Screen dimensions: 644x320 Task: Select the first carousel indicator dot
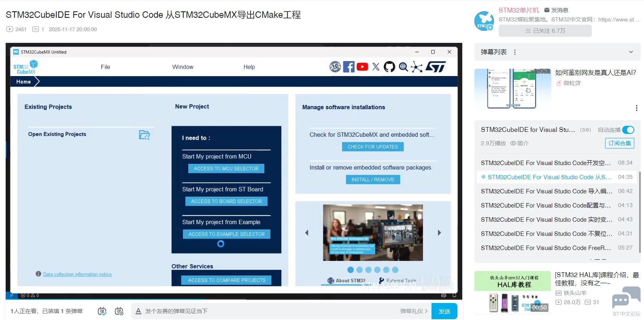(x=351, y=270)
